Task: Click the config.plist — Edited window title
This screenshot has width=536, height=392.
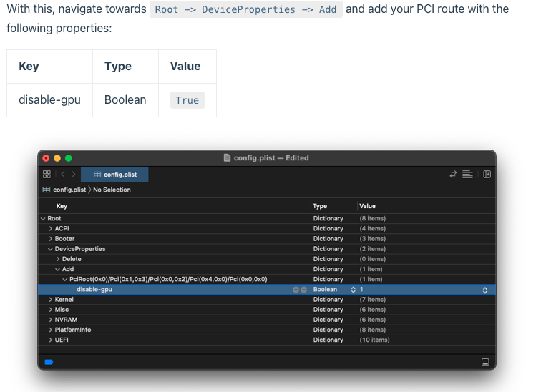Action: [271, 158]
